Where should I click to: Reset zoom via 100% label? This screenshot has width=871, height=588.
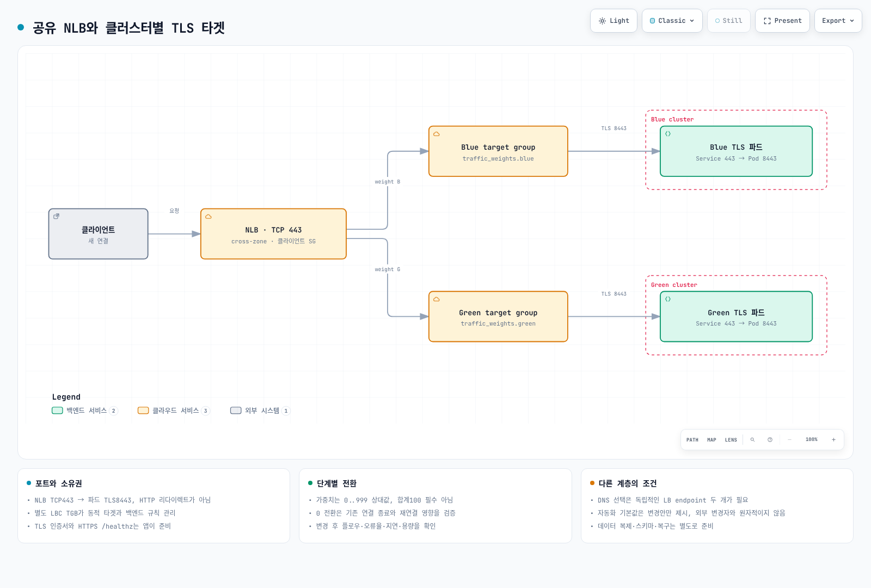[x=812, y=439]
